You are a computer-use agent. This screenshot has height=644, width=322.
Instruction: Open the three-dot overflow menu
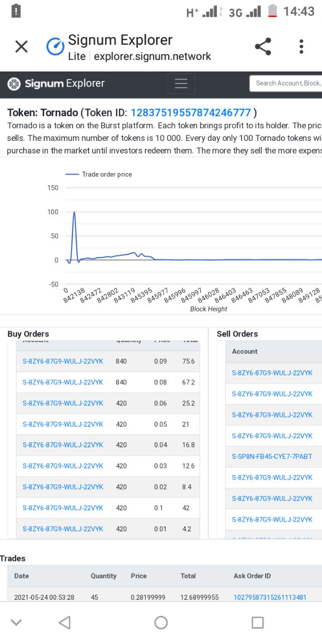coord(301,46)
